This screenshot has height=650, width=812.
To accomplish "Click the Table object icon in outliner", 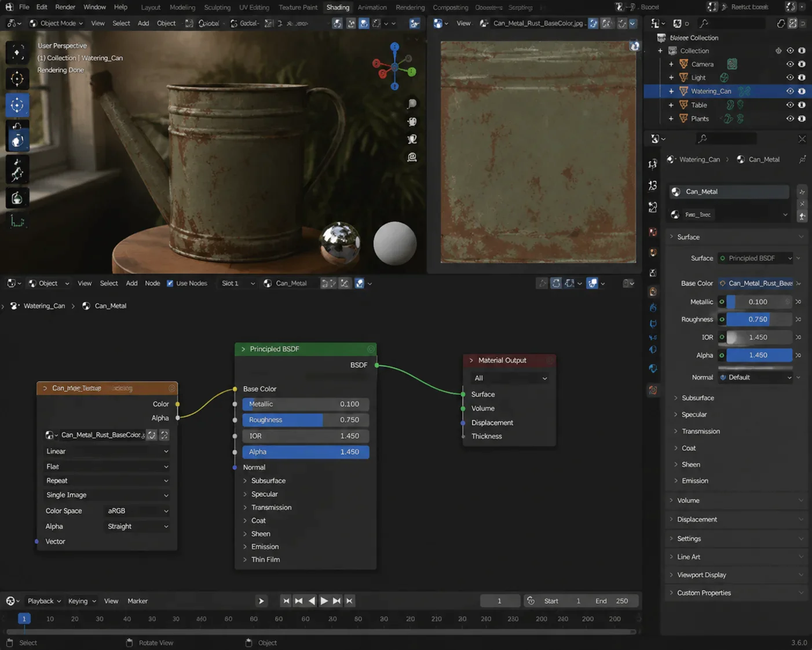I will pyautogui.click(x=684, y=105).
